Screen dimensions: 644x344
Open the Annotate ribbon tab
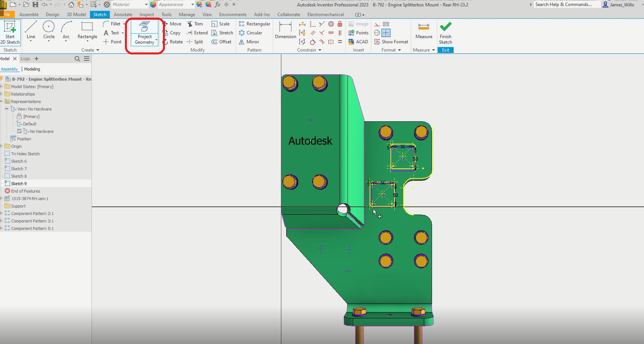point(123,14)
